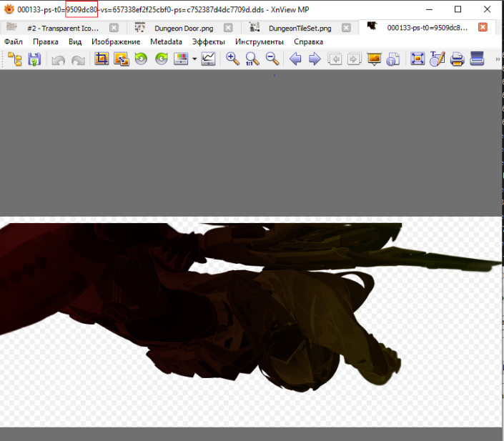The image size is (504, 441).
Task: Go to previous file blue arrow
Action: click(295, 59)
